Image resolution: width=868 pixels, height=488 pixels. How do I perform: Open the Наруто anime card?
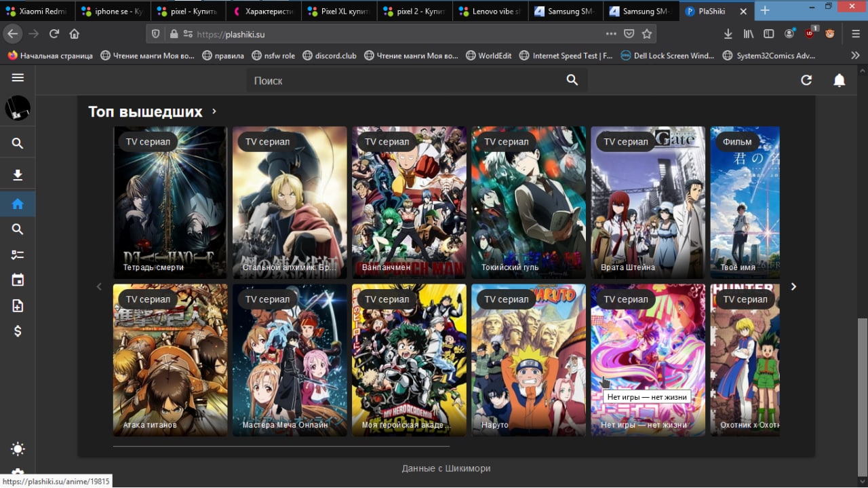click(x=528, y=360)
